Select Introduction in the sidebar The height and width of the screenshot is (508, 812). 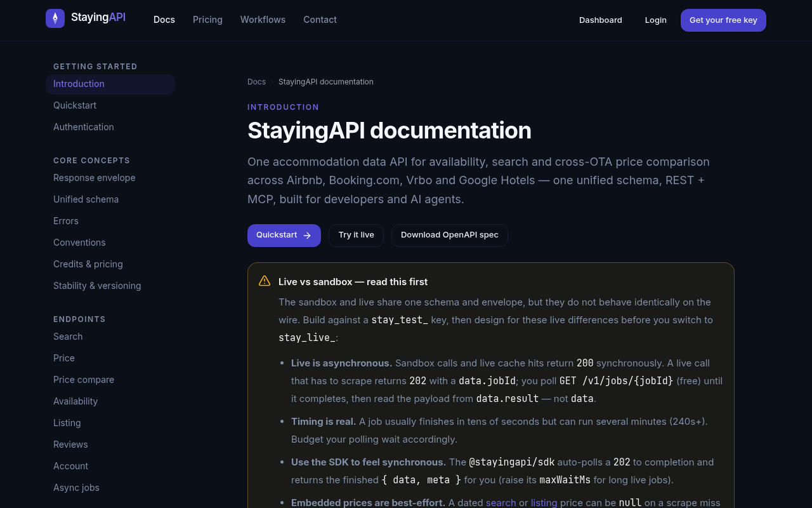point(110,84)
